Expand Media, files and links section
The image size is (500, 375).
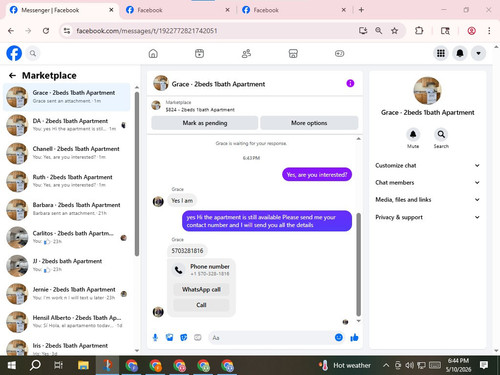point(427,200)
